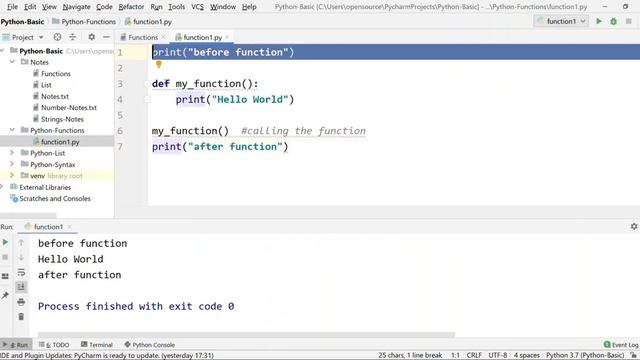Open Strings-Notes file
640x360 pixels.
(x=62, y=119)
